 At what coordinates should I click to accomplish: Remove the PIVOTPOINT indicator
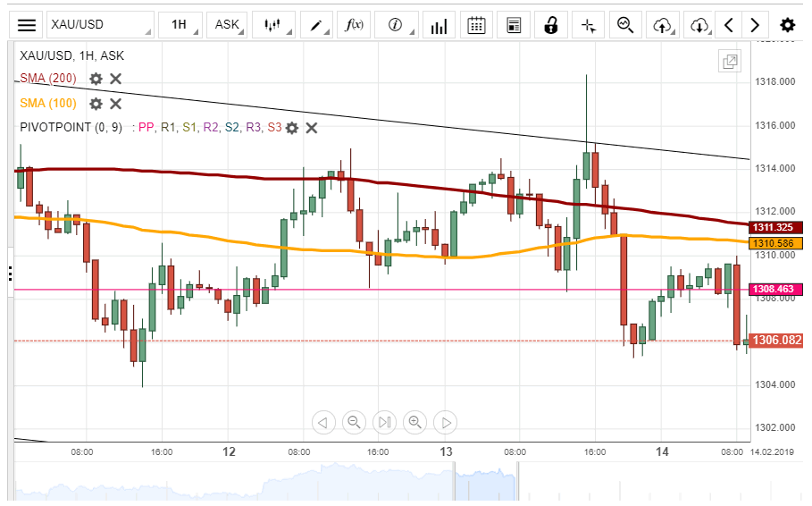tap(311, 128)
